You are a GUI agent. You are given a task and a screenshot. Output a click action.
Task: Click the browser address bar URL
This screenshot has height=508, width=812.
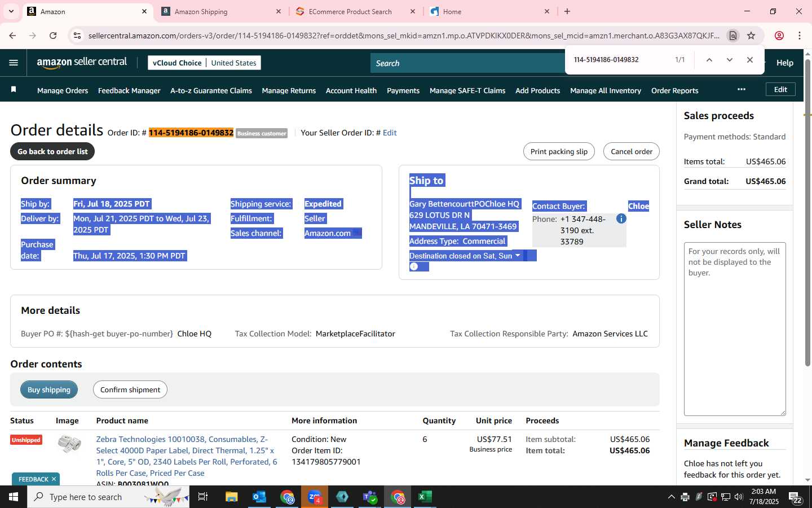pyautogui.click(x=404, y=36)
